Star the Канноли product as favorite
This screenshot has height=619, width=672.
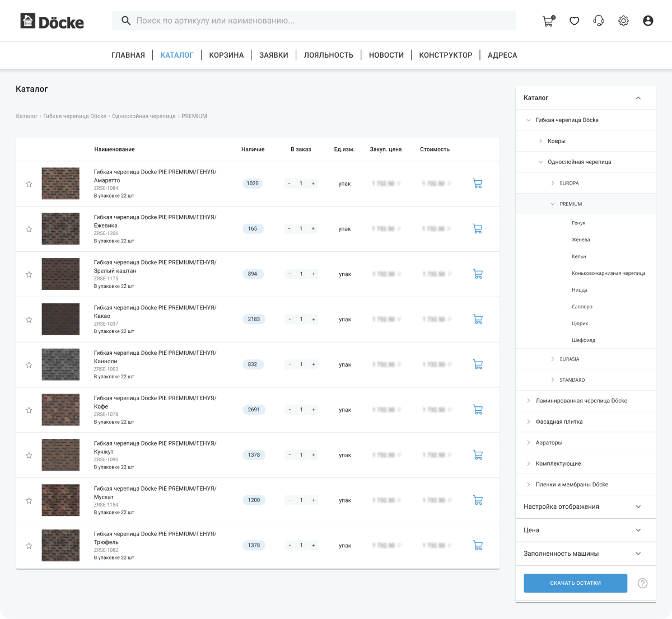tap(29, 365)
